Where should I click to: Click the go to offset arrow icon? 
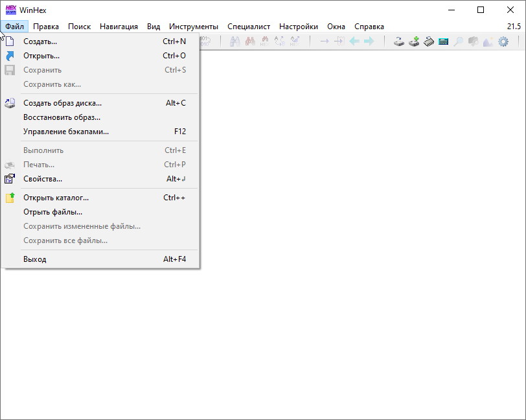tap(324, 41)
